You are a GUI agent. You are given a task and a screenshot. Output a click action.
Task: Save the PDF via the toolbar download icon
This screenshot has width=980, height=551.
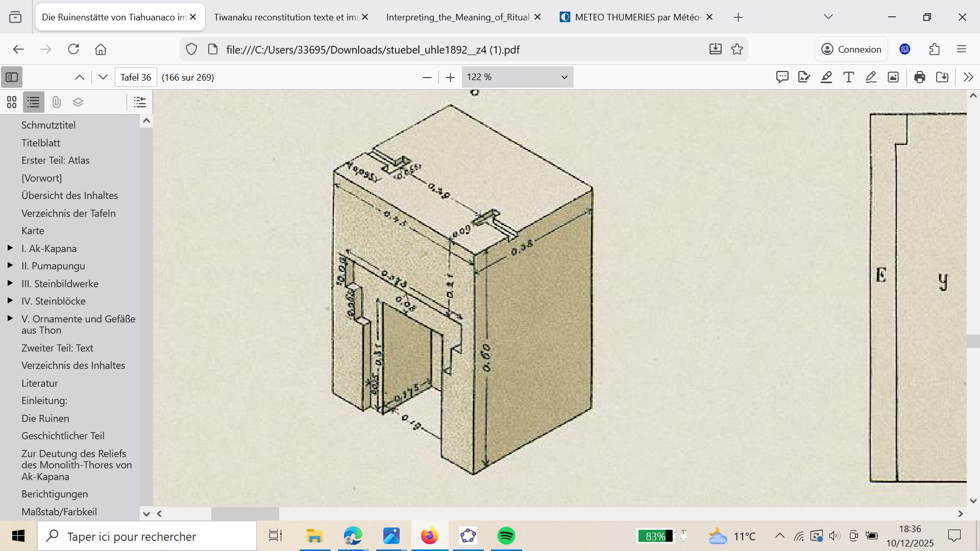point(942,77)
